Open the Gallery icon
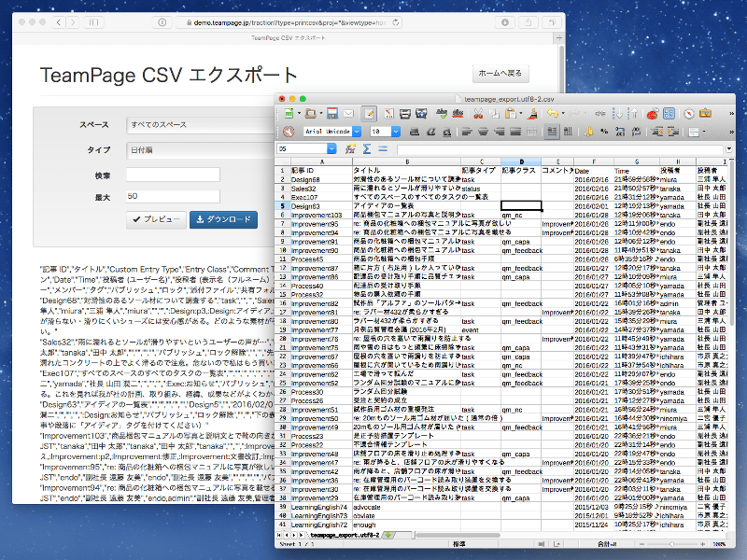The image size is (747, 560). pos(705,113)
